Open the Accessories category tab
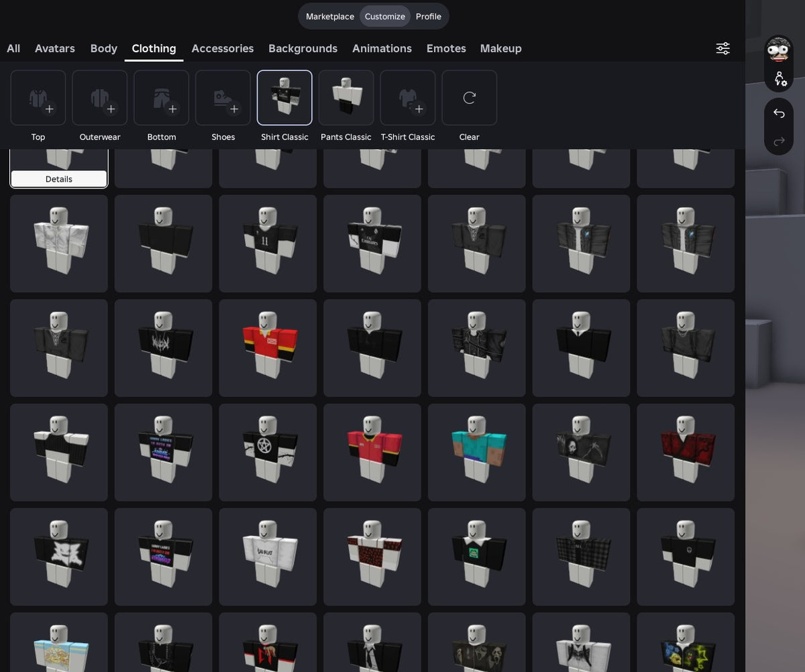The width and height of the screenshot is (805, 672). (223, 48)
